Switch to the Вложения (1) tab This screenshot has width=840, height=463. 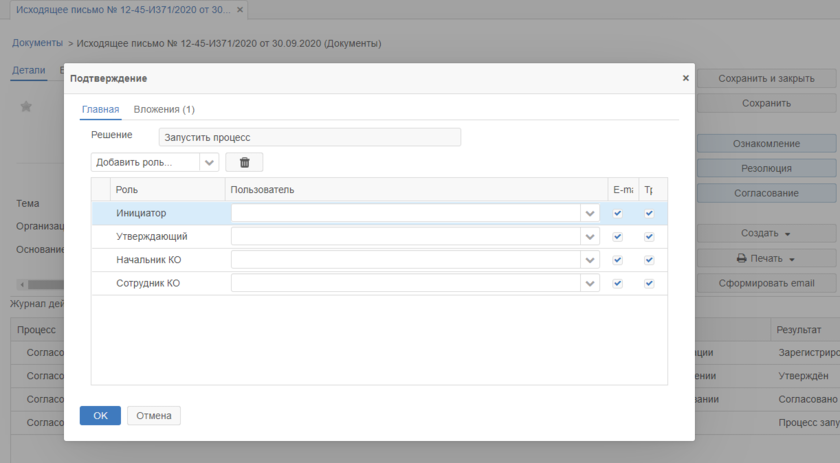click(164, 109)
